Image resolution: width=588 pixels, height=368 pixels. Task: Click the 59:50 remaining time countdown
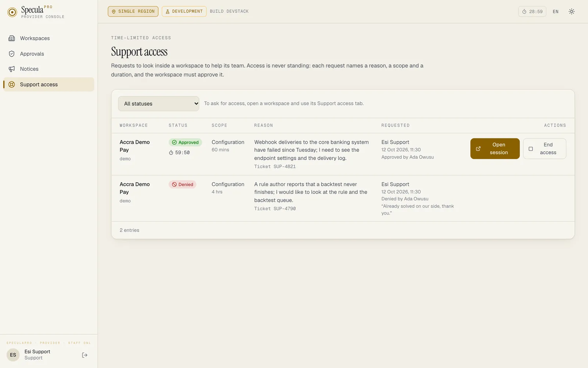click(x=179, y=153)
